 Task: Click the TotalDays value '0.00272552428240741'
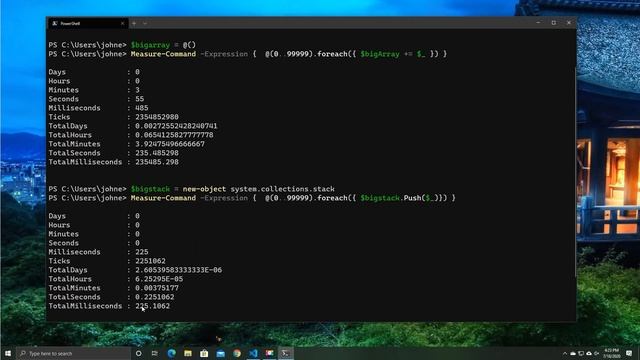[x=176, y=126]
